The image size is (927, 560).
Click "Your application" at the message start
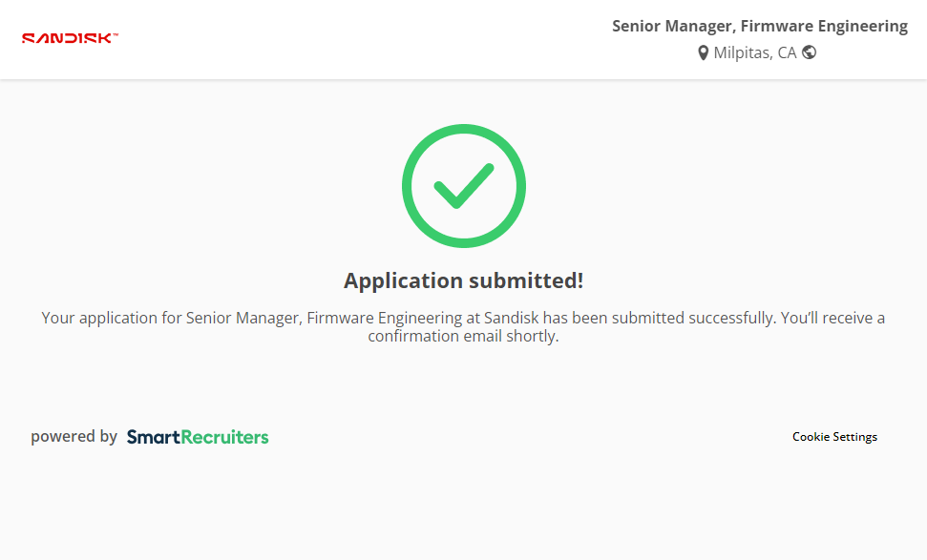click(95, 318)
